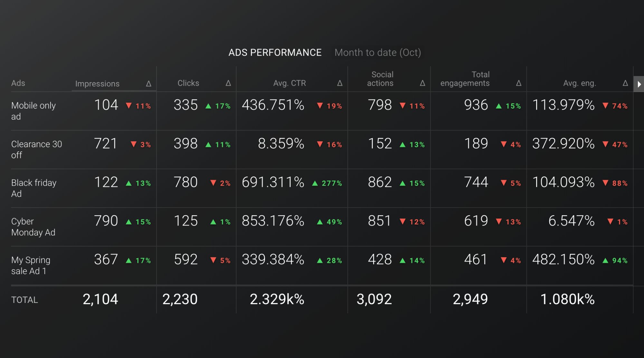Click the TOTAL row label

coord(24,300)
